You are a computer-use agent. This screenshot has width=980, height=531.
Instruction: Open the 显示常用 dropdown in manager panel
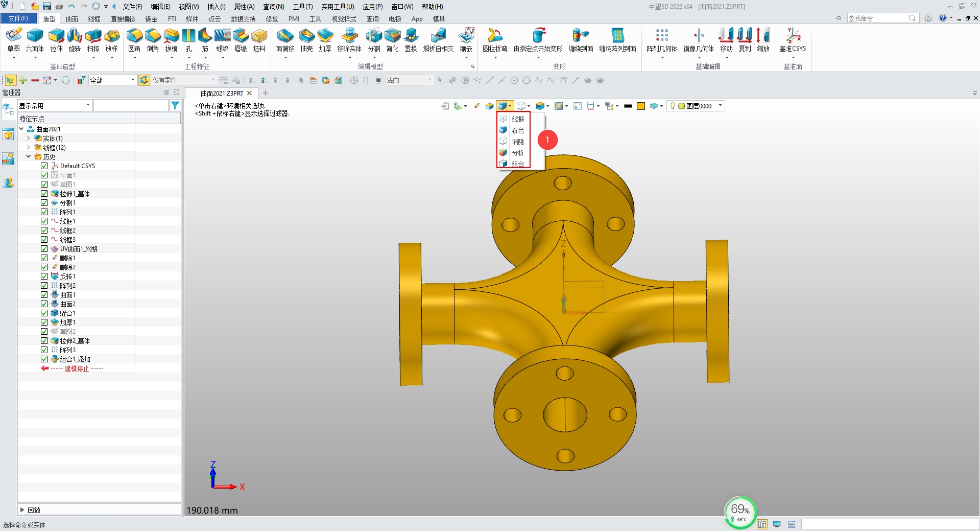click(x=87, y=105)
